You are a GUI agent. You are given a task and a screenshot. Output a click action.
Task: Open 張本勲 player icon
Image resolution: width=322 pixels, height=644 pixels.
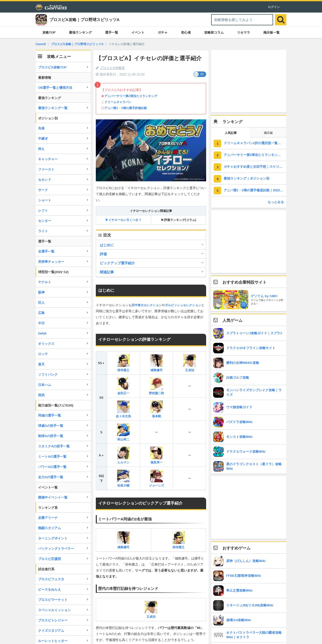click(156, 407)
